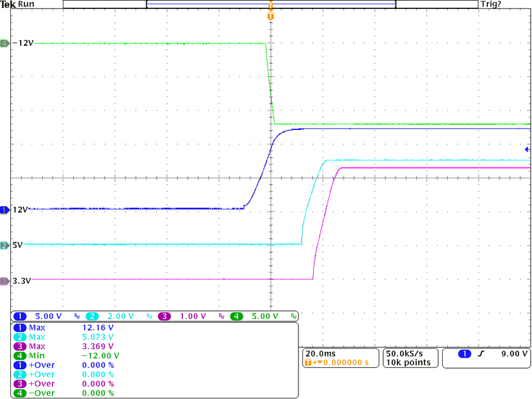This screenshot has height=399, width=532.
Task: Click the bandwidth limit icon beside channel 1 scale
Action: click(x=78, y=316)
